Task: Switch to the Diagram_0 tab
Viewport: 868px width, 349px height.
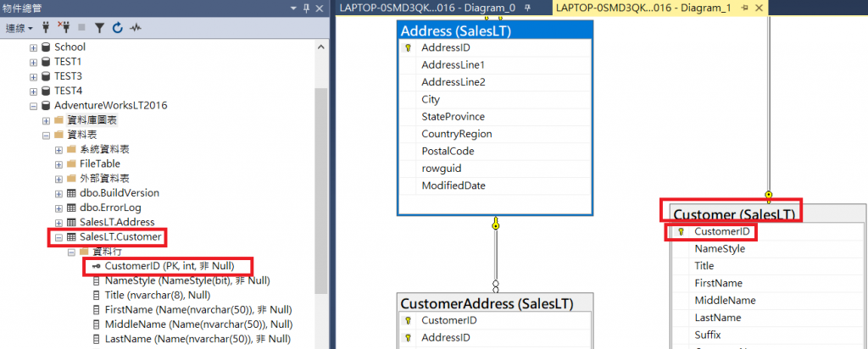Action: pos(427,8)
